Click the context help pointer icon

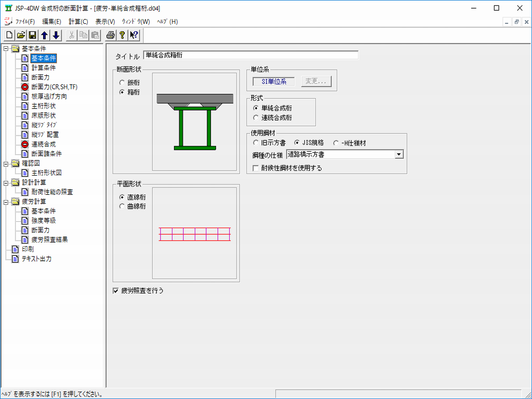tap(134, 35)
